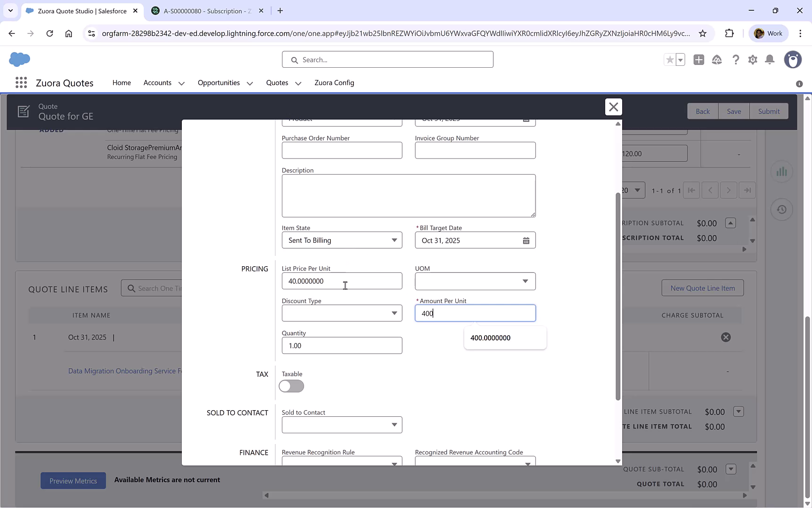Remove the quote line item with X icon
The height and width of the screenshot is (508, 812).
[x=726, y=337]
